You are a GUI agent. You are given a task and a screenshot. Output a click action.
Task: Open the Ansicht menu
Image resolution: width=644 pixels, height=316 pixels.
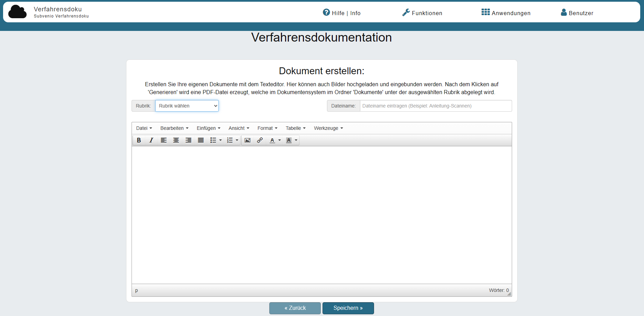pyautogui.click(x=239, y=128)
